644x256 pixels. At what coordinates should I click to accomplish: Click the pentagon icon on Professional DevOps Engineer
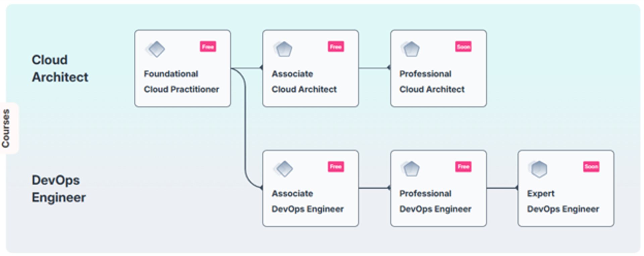click(411, 169)
